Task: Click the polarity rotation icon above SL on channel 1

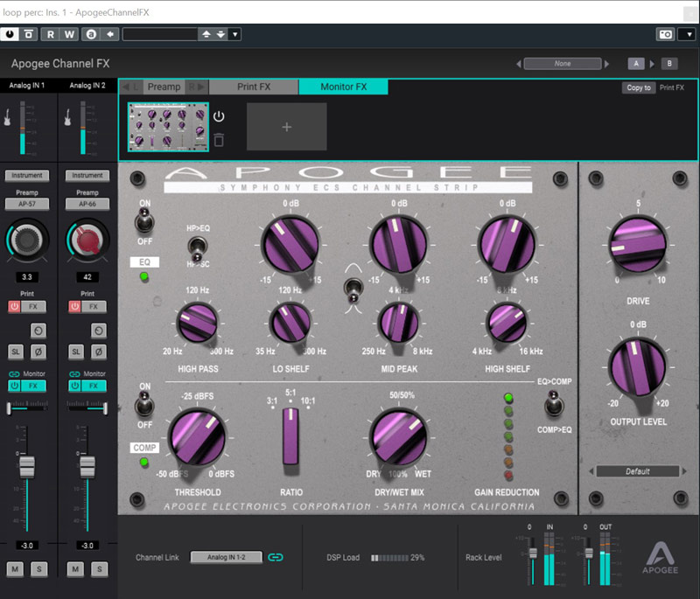Action: click(x=38, y=331)
